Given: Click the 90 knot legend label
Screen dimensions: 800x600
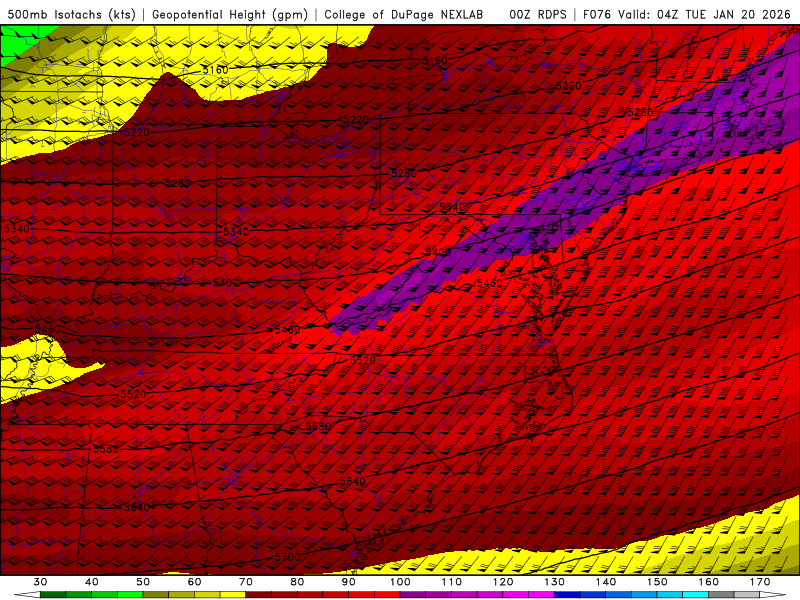Looking at the screenshot, I should [x=349, y=582].
